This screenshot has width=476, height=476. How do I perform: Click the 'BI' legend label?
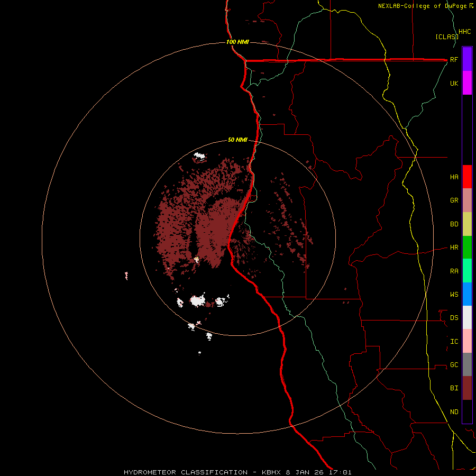point(454,388)
